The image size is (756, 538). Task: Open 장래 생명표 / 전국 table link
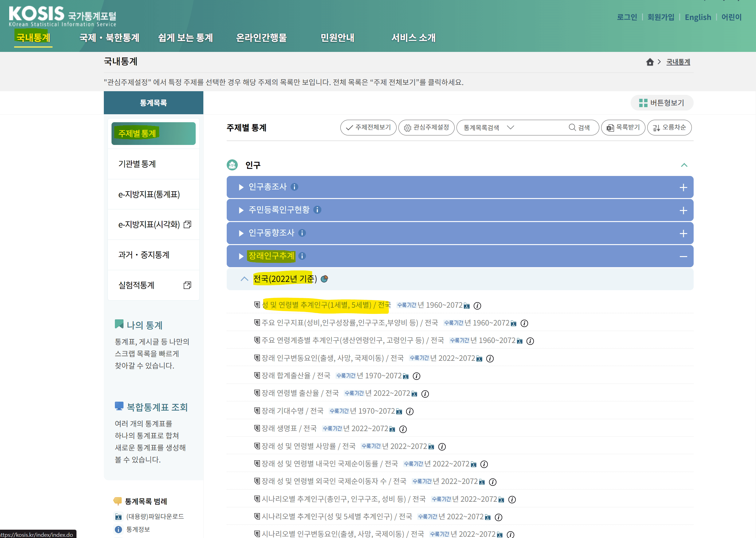point(289,429)
